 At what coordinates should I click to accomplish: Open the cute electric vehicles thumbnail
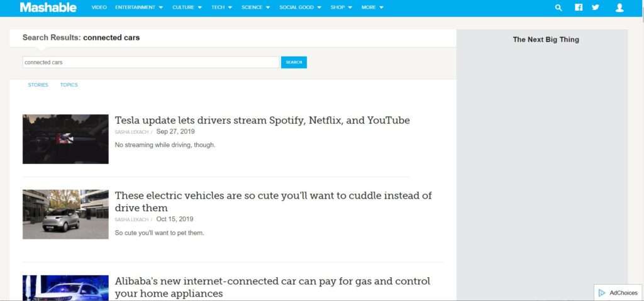tap(65, 214)
